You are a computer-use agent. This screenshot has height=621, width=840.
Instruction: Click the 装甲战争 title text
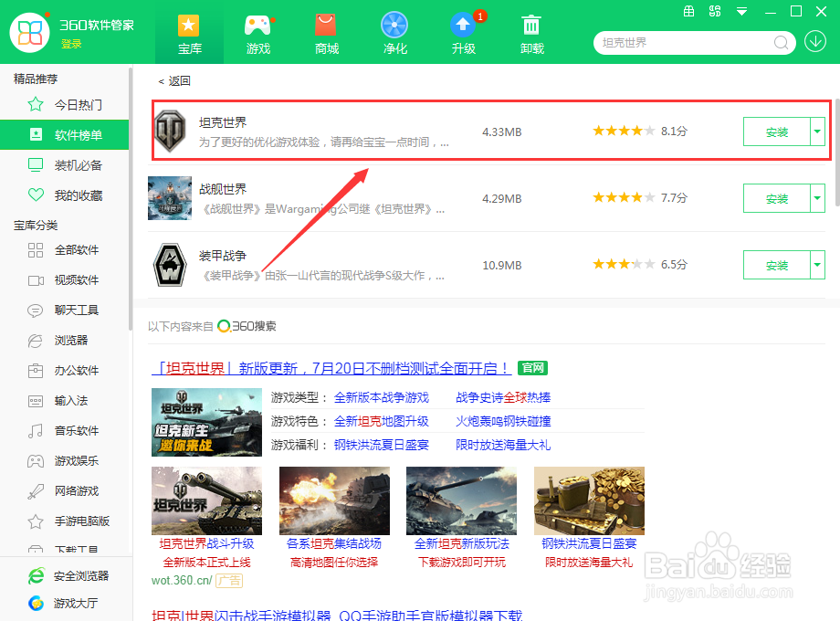pos(223,256)
